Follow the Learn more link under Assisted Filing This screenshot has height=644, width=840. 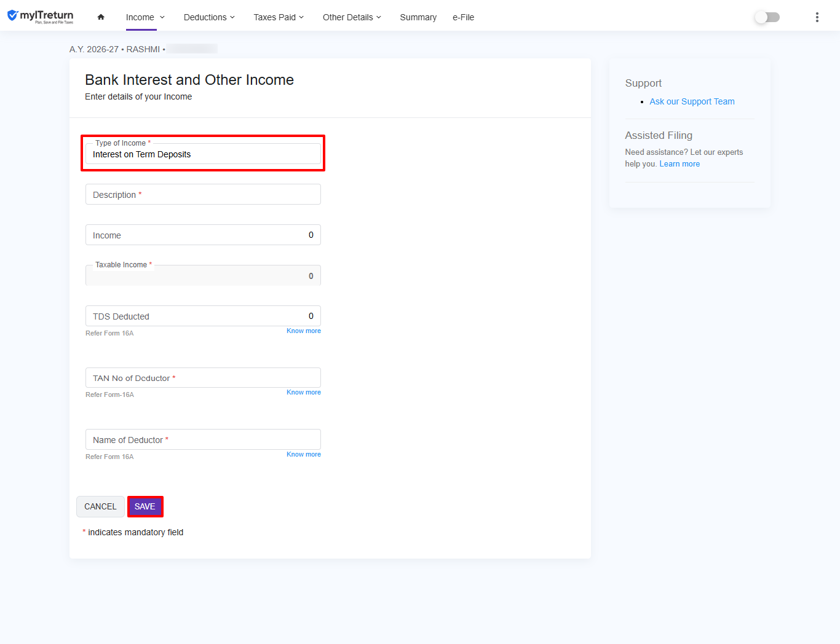pyautogui.click(x=680, y=164)
